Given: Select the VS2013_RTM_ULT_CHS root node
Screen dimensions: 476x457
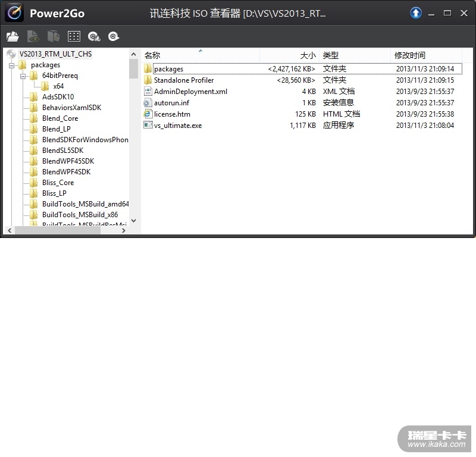Looking at the screenshot, I should [x=55, y=54].
